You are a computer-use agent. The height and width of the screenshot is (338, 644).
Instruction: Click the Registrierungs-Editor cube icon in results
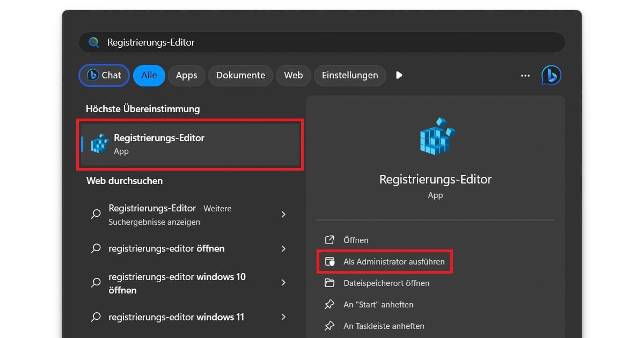pos(101,144)
